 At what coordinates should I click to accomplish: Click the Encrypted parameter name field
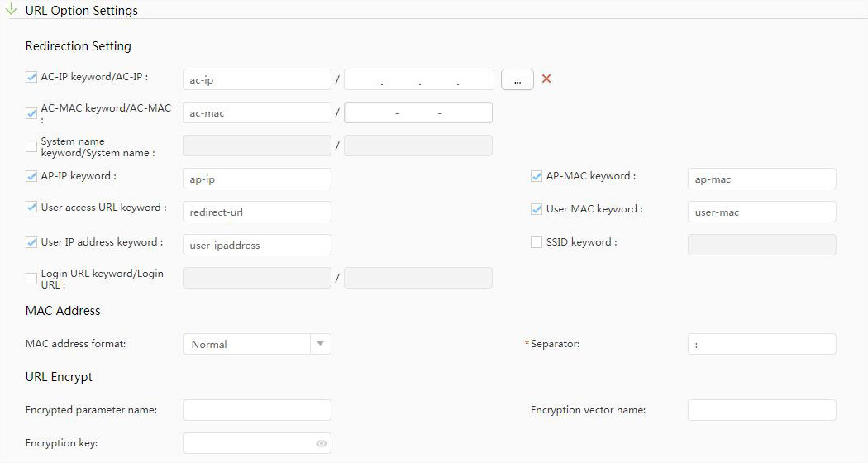click(256, 410)
